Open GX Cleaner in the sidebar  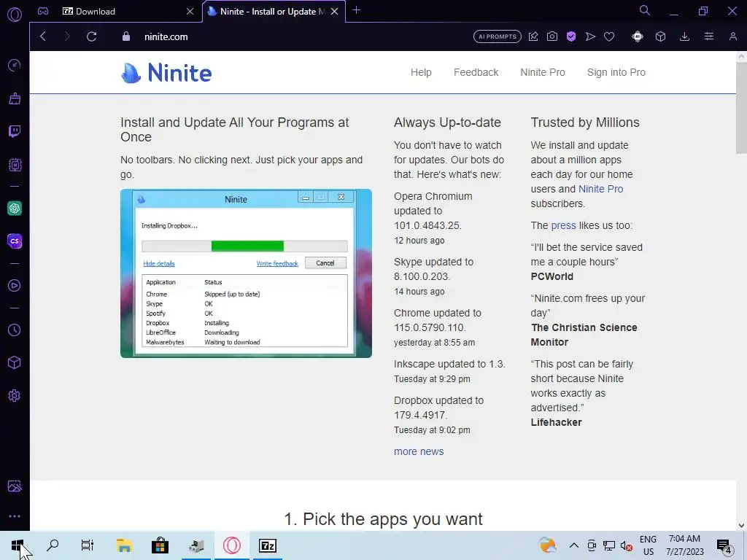click(15, 98)
